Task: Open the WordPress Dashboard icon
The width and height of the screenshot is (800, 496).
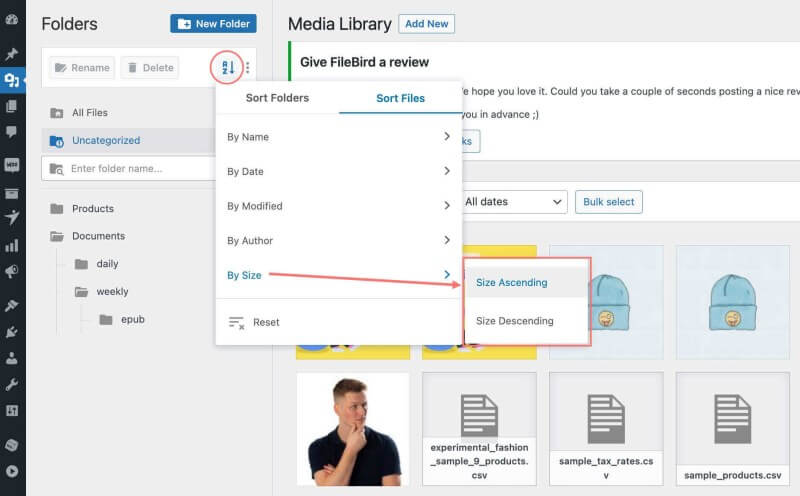Action: (12, 19)
